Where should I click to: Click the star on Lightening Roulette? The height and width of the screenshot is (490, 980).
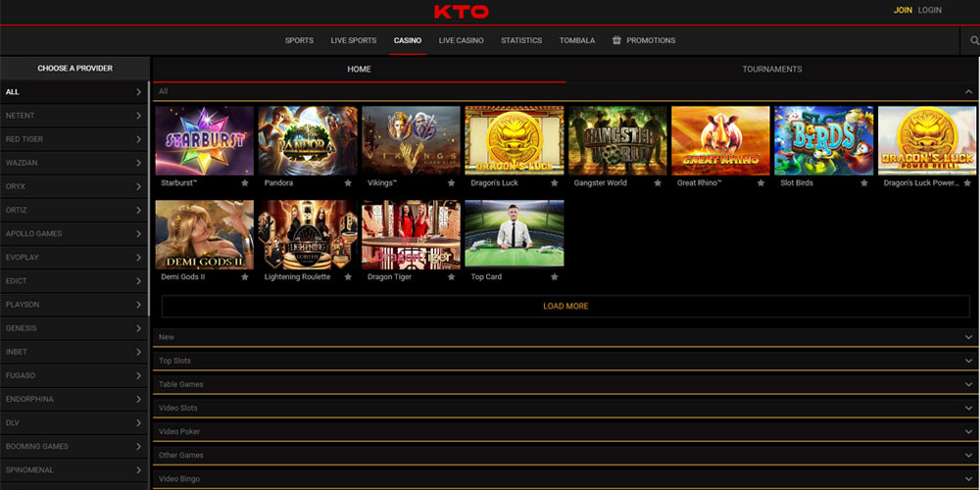[348, 277]
